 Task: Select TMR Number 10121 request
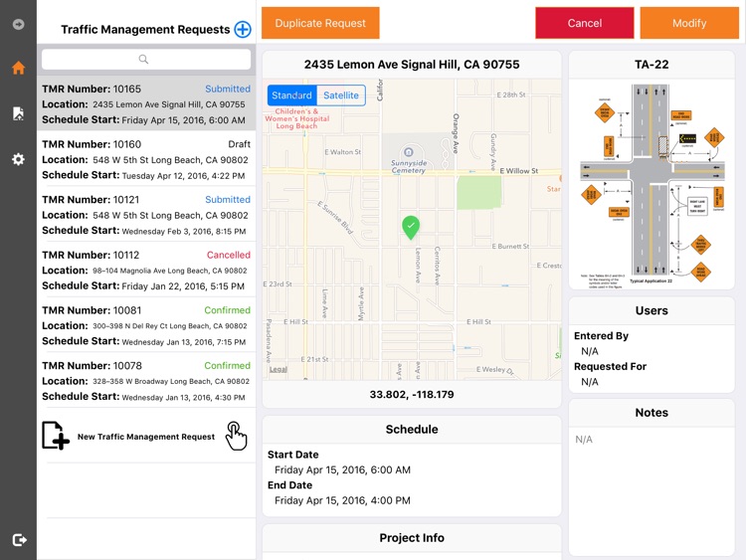pos(146,215)
